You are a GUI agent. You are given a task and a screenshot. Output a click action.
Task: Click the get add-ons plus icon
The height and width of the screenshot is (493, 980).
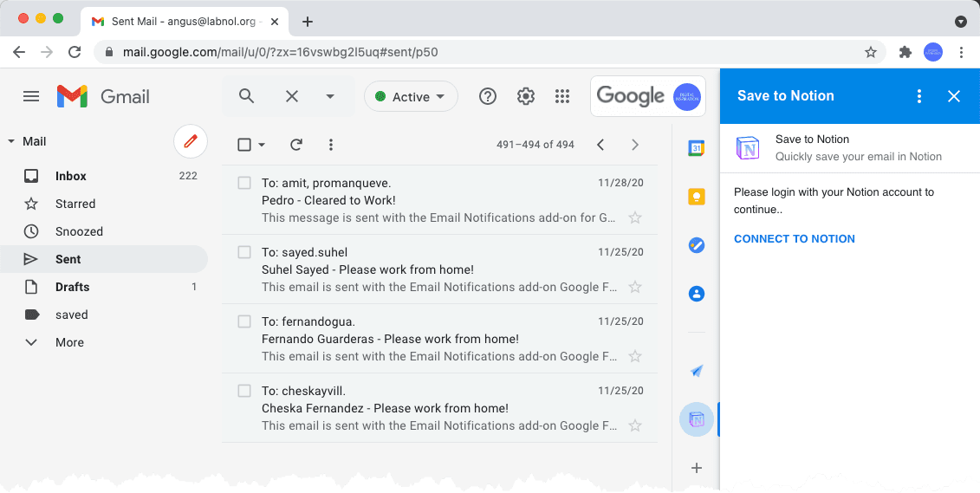coord(697,468)
